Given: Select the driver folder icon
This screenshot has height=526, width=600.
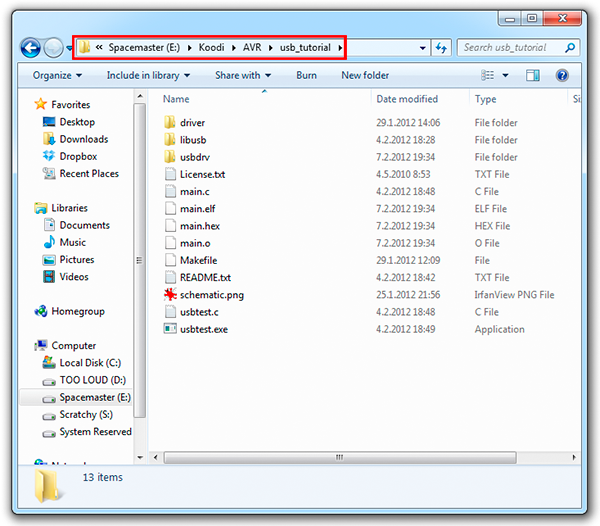Looking at the screenshot, I should pyautogui.click(x=170, y=122).
